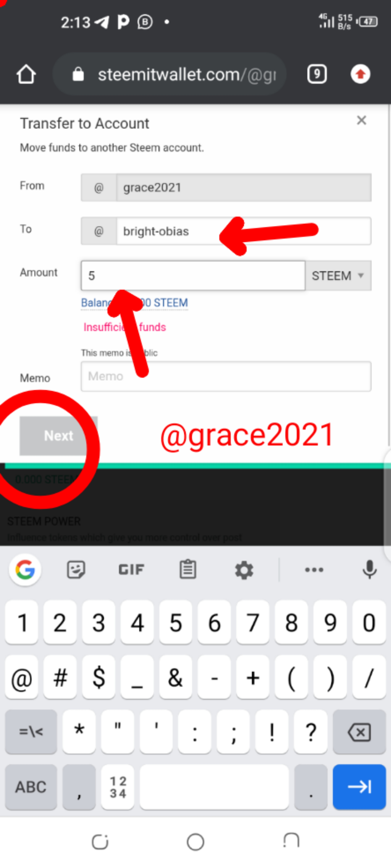Open the tab switcher showing 9 tabs
The height and width of the screenshot is (868, 391).
(317, 74)
